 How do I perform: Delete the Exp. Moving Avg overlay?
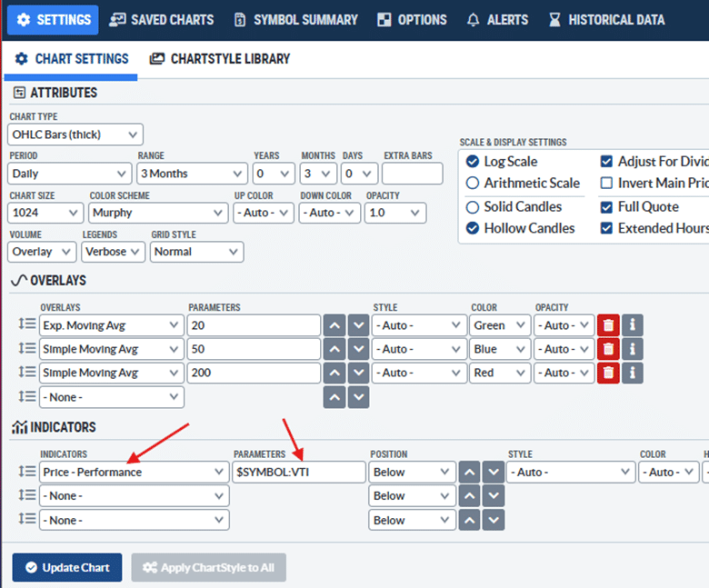tap(608, 325)
